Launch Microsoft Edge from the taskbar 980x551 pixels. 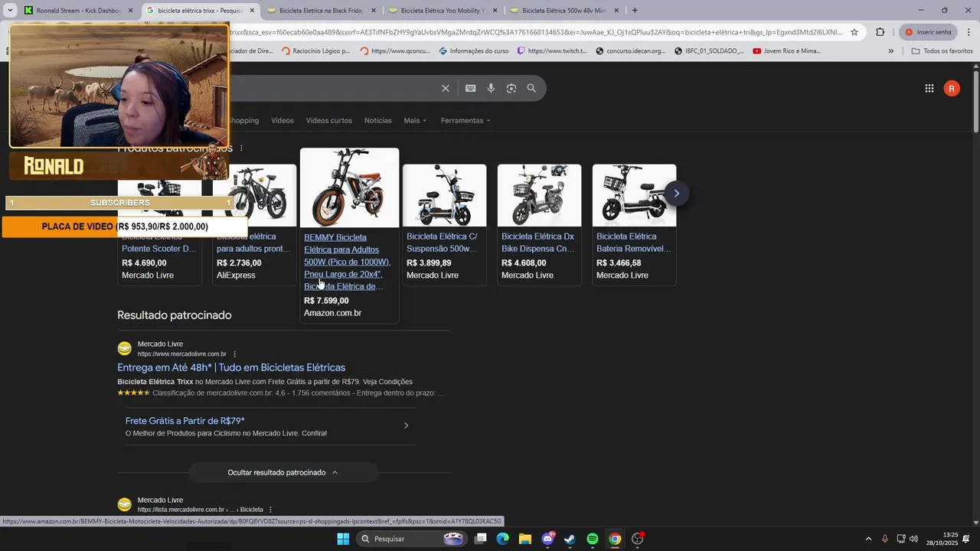502,539
